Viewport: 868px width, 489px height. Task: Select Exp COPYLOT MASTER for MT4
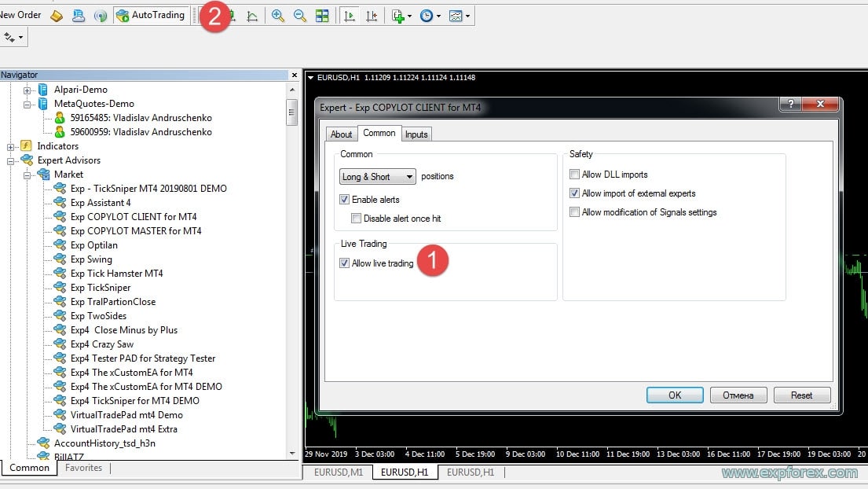(136, 231)
